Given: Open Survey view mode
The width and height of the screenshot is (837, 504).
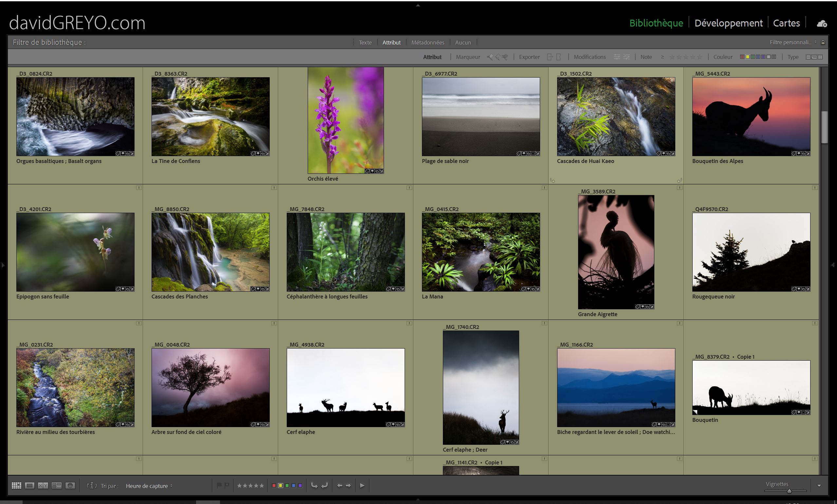Looking at the screenshot, I should (x=56, y=485).
